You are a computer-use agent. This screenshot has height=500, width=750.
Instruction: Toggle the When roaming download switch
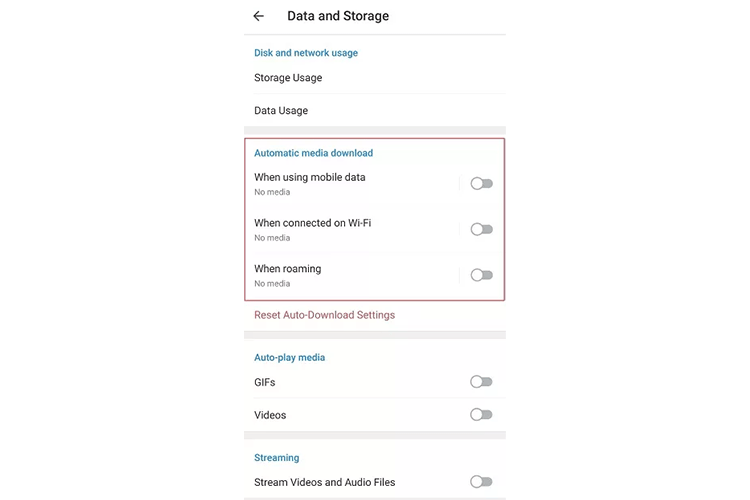click(481, 275)
